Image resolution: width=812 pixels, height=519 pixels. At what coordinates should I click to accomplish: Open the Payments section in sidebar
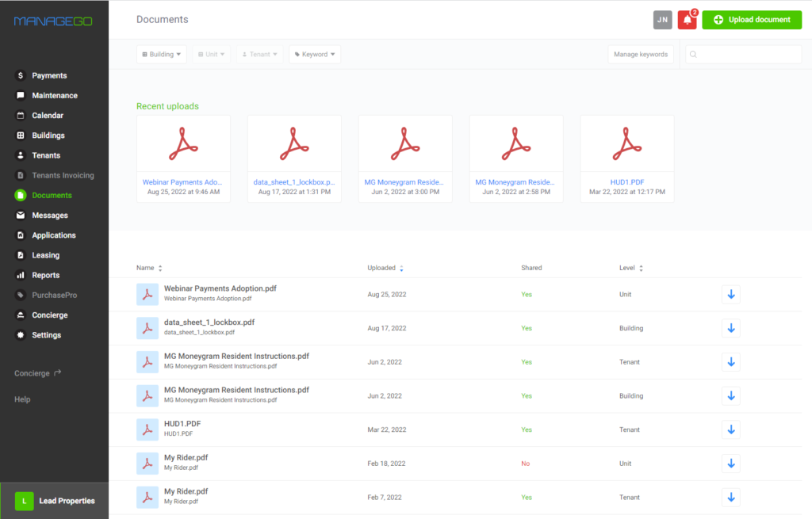(36, 75)
